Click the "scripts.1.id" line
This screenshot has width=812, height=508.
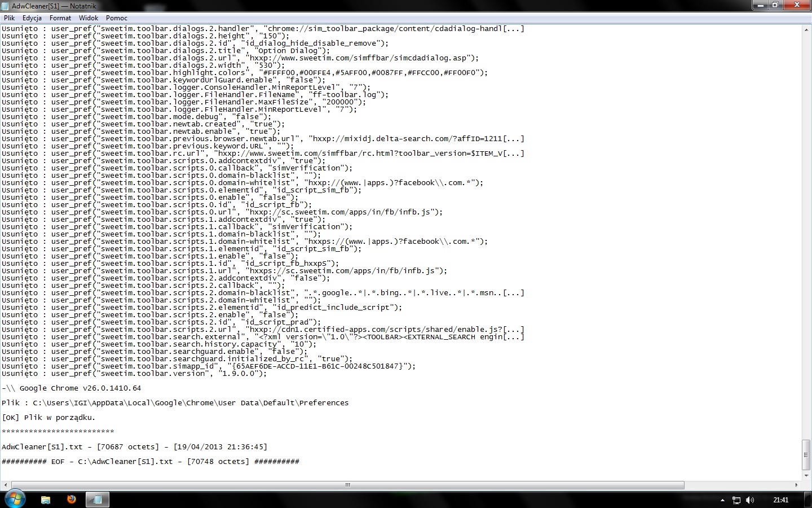(170, 264)
